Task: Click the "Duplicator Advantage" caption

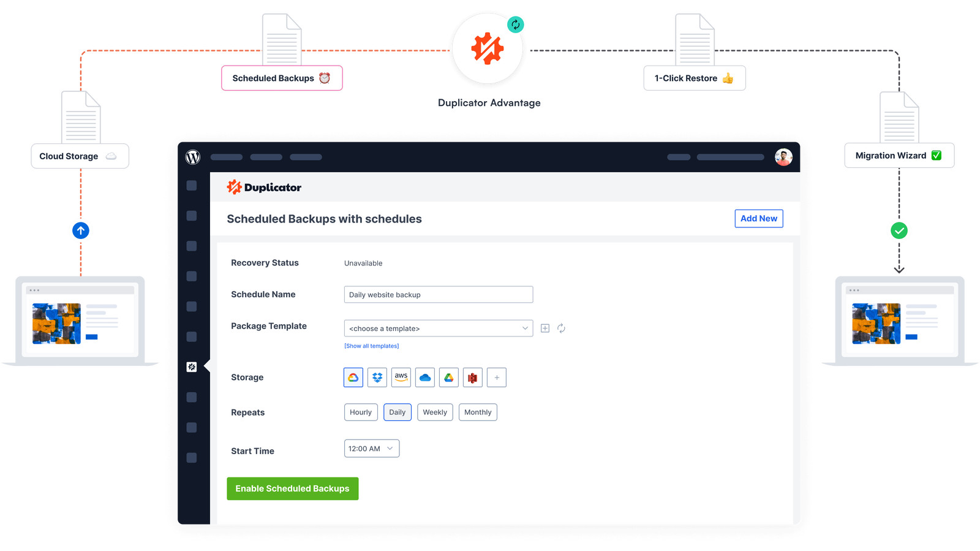Action: (489, 103)
